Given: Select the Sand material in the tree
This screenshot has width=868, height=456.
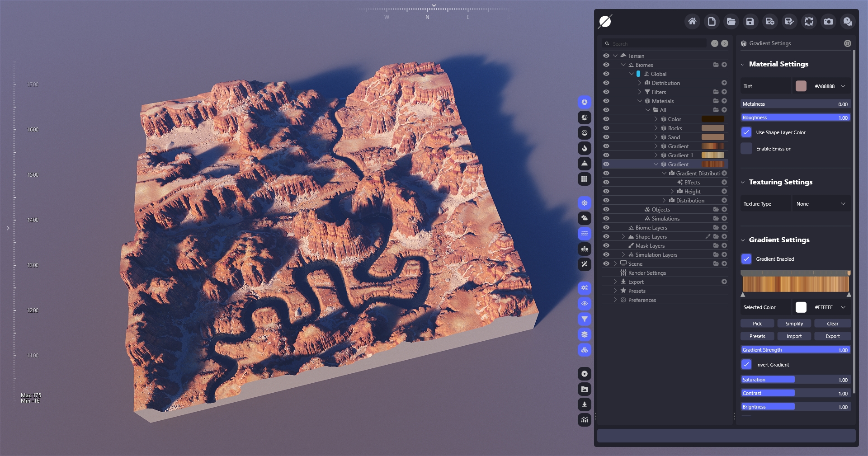Looking at the screenshot, I should pyautogui.click(x=674, y=137).
